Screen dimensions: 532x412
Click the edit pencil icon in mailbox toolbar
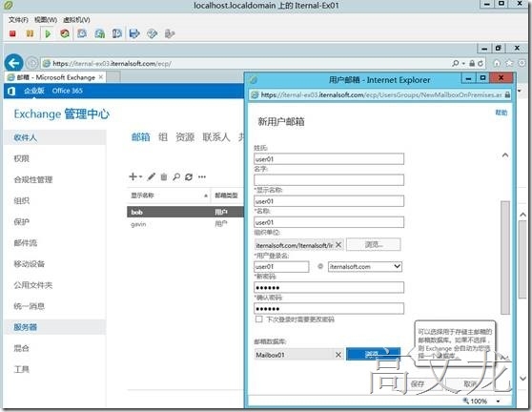[152, 176]
